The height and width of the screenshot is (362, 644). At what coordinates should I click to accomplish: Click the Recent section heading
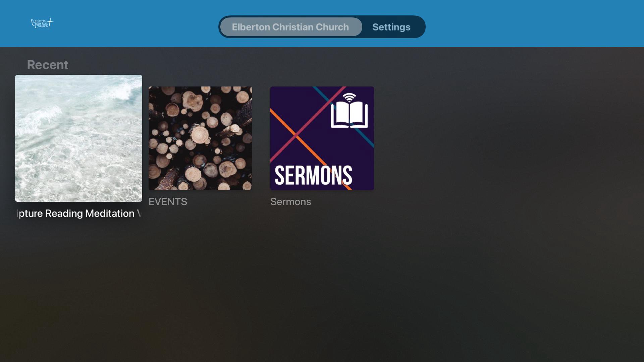click(x=48, y=65)
